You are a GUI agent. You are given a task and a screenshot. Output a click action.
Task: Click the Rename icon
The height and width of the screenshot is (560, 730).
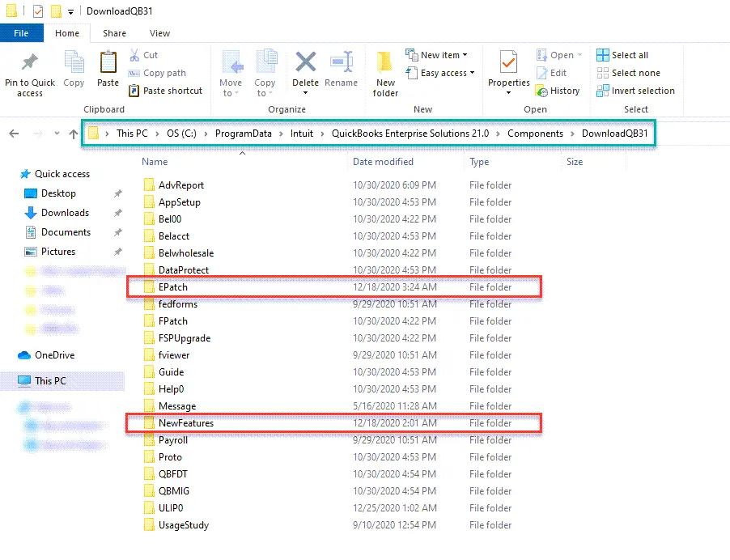[x=342, y=62]
